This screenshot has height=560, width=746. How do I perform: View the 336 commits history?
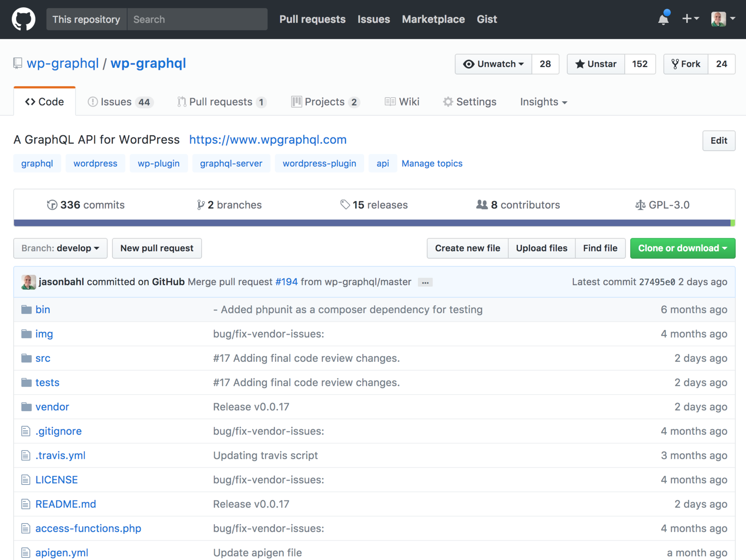click(x=85, y=205)
